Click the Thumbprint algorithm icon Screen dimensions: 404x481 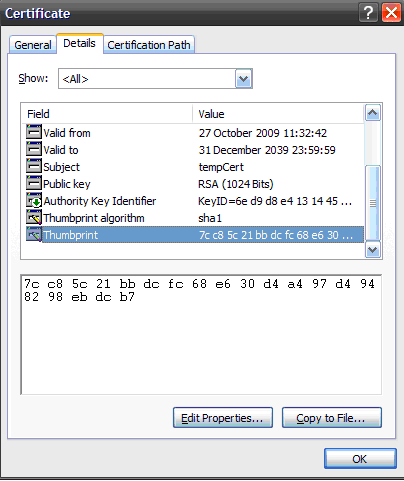coord(34,217)
